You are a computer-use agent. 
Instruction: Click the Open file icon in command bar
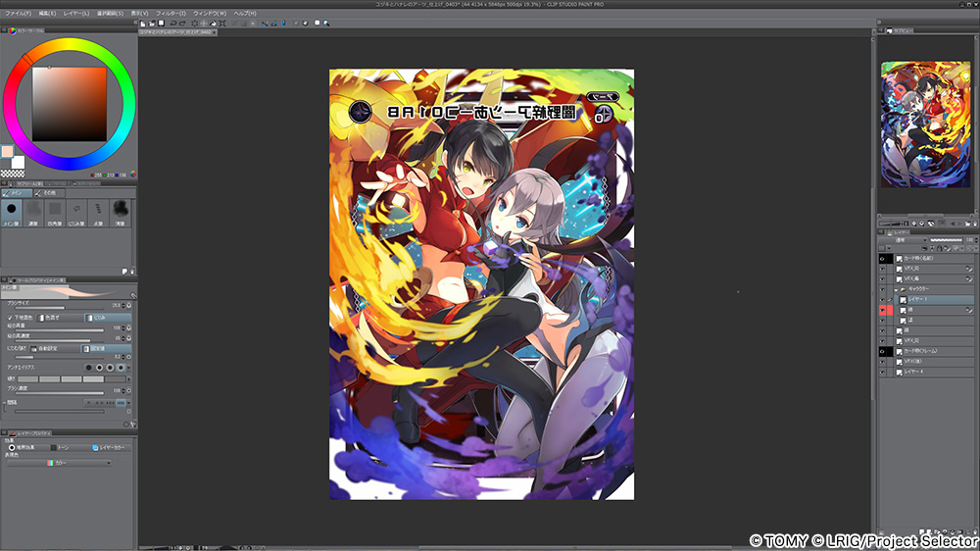[x=152, y=24]
